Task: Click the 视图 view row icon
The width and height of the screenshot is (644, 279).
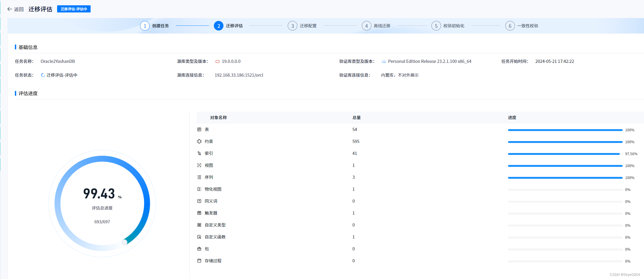Action: tap(199, 165)
